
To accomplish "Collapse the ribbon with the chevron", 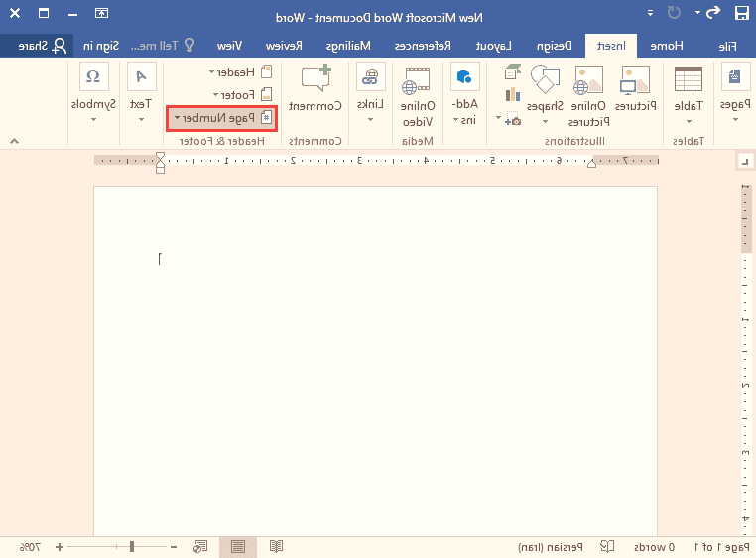I will coord(15,141).
